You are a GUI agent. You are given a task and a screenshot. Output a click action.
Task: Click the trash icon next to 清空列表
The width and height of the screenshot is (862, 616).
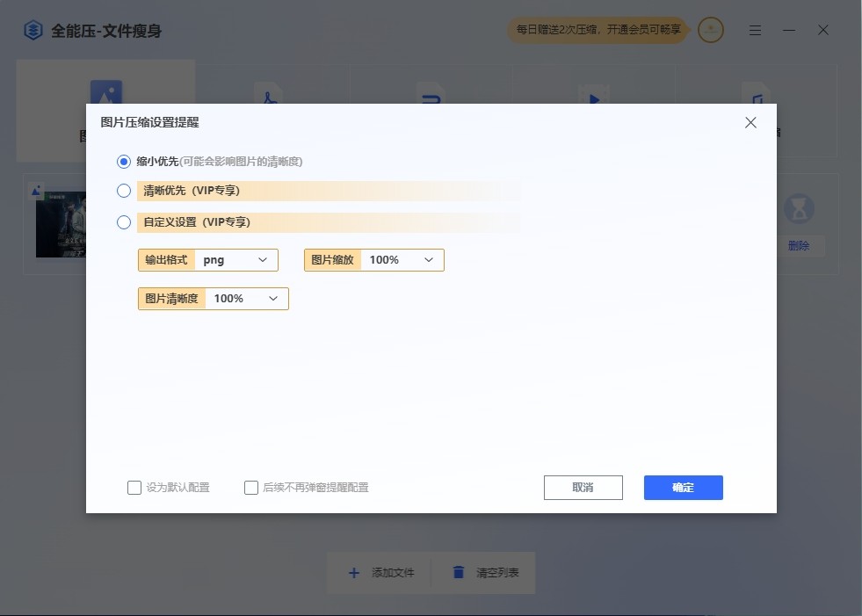458,572
